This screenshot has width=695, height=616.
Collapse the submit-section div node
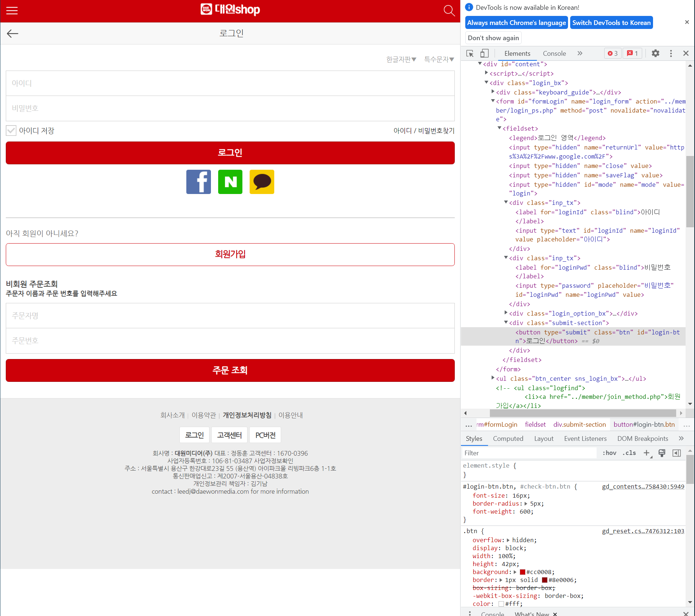click(506, 322)
